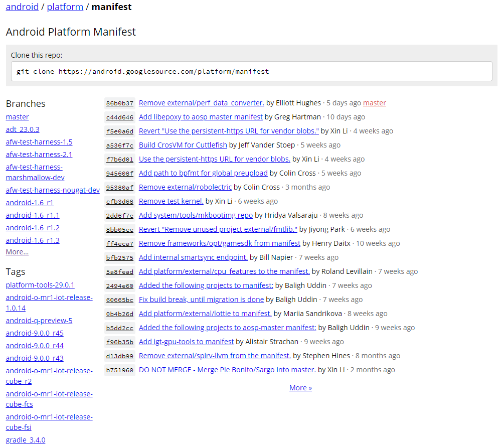Screen dimensions: 504x447
Task: Open commit hash 945608f
Action: coord(119,174)
